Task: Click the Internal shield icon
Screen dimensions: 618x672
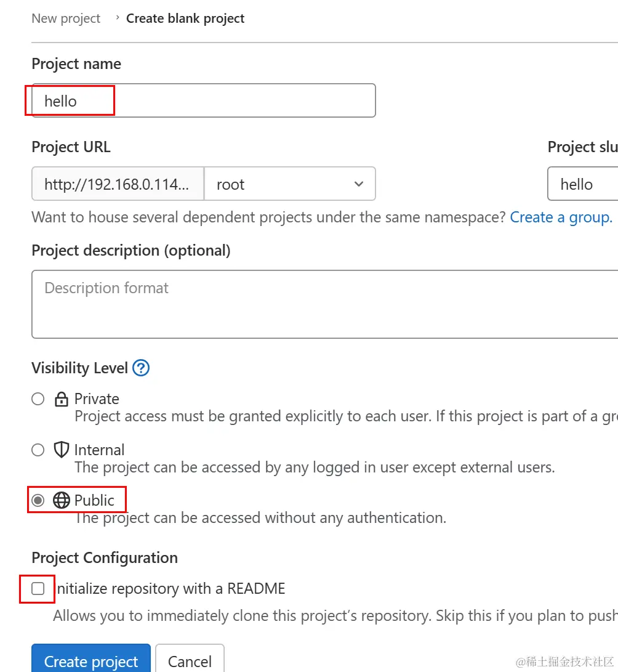Action: [x=62, y=450]
